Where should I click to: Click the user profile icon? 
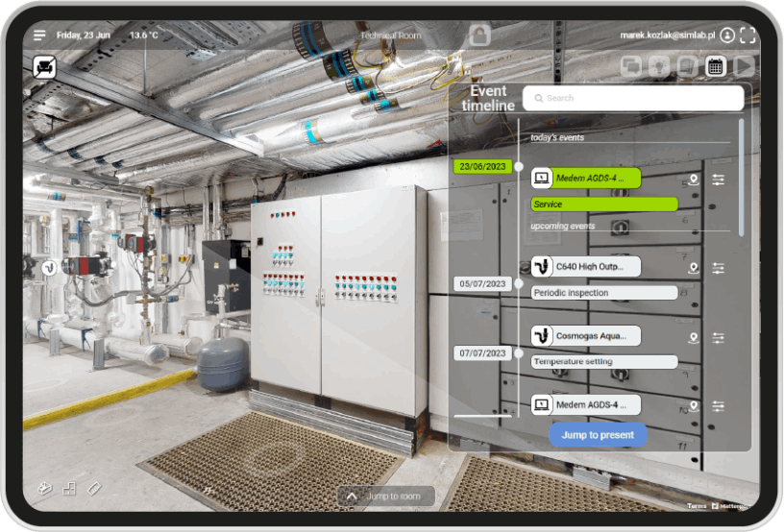click(727, 36)
